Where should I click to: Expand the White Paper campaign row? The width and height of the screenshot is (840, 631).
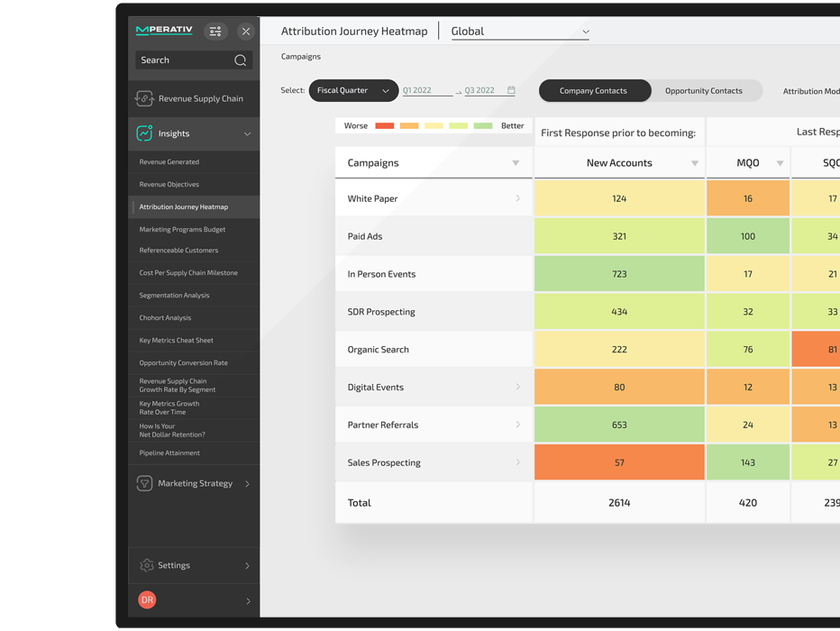(x=517, y=197)
